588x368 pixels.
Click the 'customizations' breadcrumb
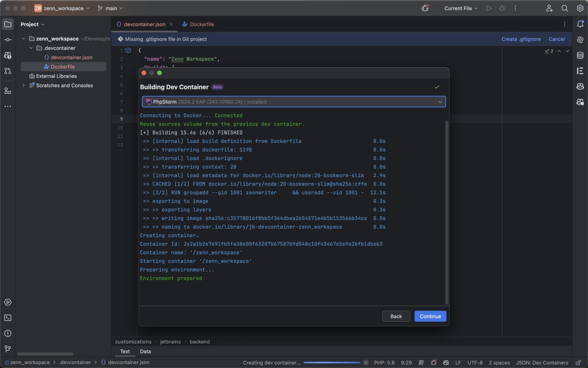click(x=133, y=342)
